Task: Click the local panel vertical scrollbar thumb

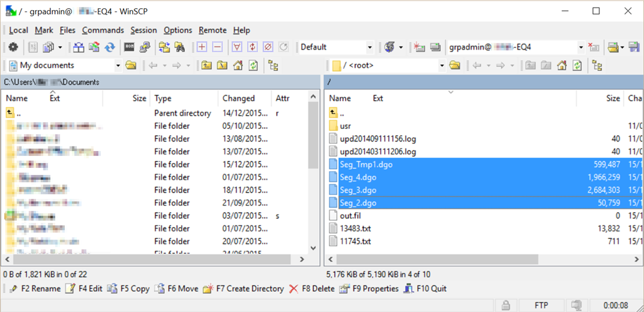Action: coord(313,135)
